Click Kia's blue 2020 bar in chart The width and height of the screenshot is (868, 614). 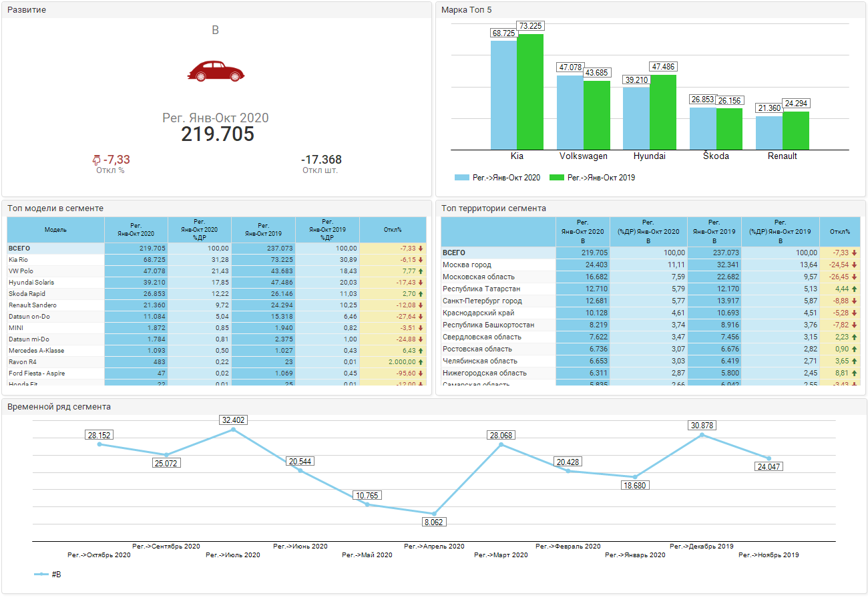click(503, 95)
